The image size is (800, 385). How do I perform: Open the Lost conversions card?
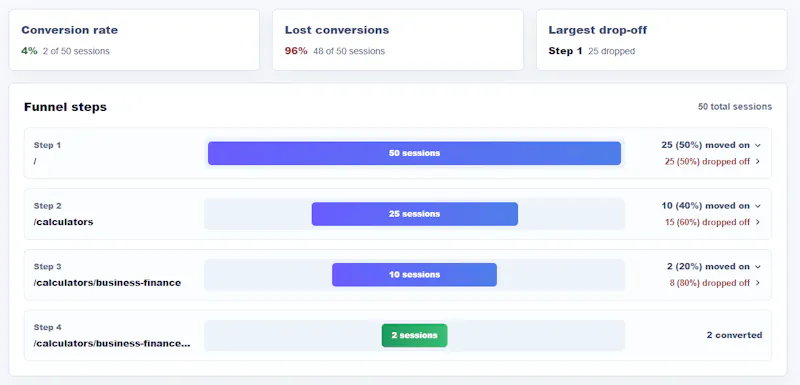point(397,40)
